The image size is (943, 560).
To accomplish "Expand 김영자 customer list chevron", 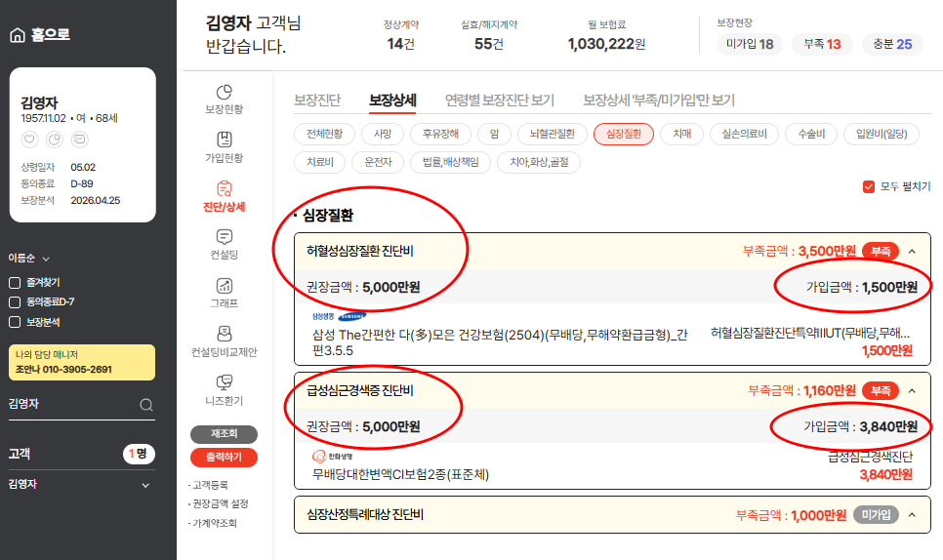I will (145, 486).
